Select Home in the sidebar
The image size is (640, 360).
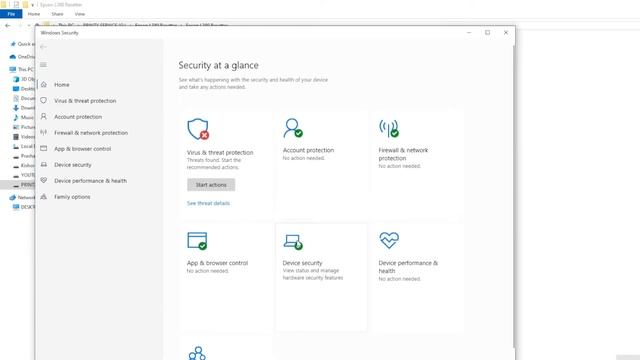tap(62, 84)
